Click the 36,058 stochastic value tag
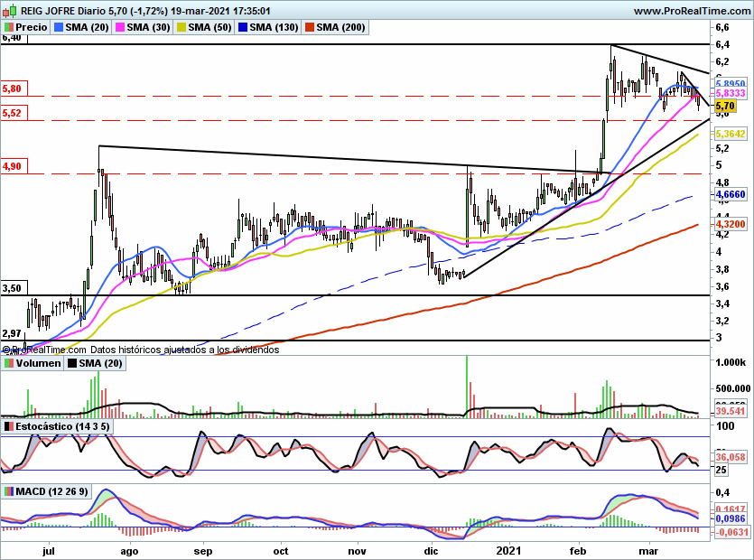 tap(731, 458)
